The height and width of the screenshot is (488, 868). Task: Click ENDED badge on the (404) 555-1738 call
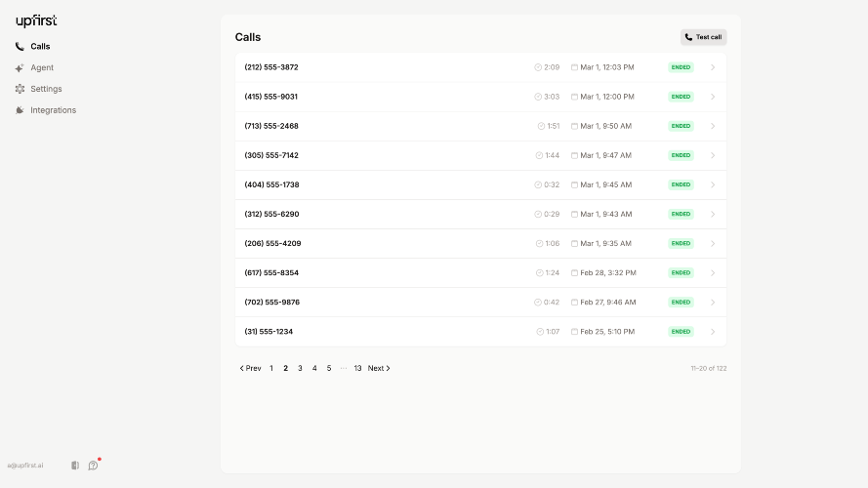(x=681, y=184)
